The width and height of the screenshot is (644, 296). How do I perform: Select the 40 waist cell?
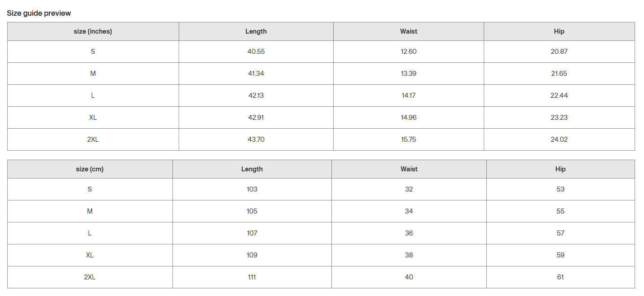point(409,277)
